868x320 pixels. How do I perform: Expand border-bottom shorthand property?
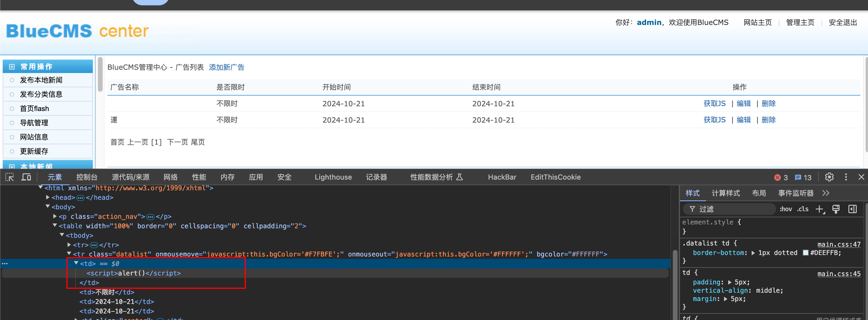(x=753, y=253)
